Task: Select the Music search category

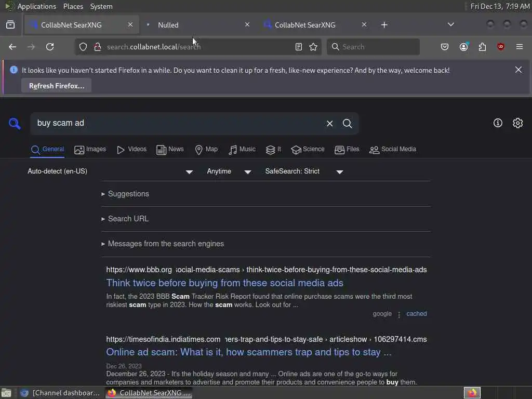Action: (242, 149)
